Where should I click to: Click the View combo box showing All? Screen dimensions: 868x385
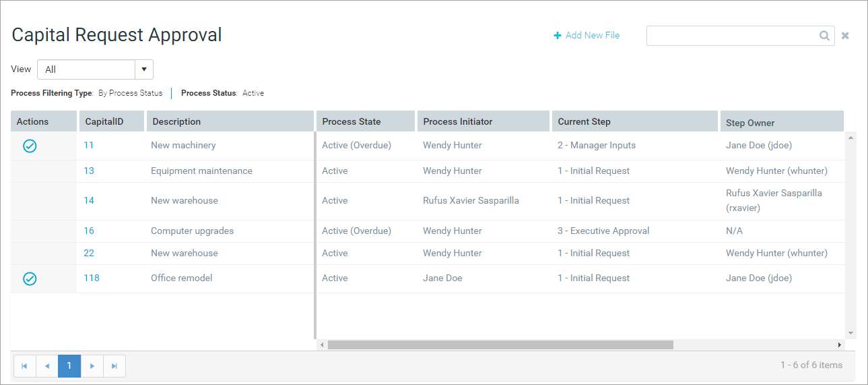point(95,69)
